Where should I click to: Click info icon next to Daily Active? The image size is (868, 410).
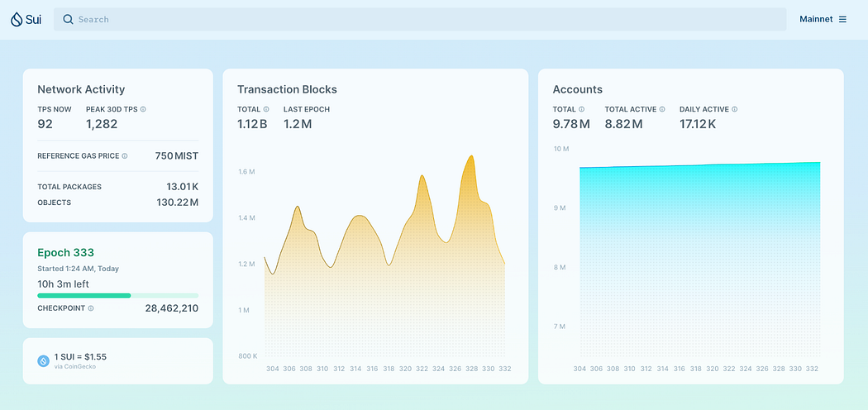click(x=735, y=110)
